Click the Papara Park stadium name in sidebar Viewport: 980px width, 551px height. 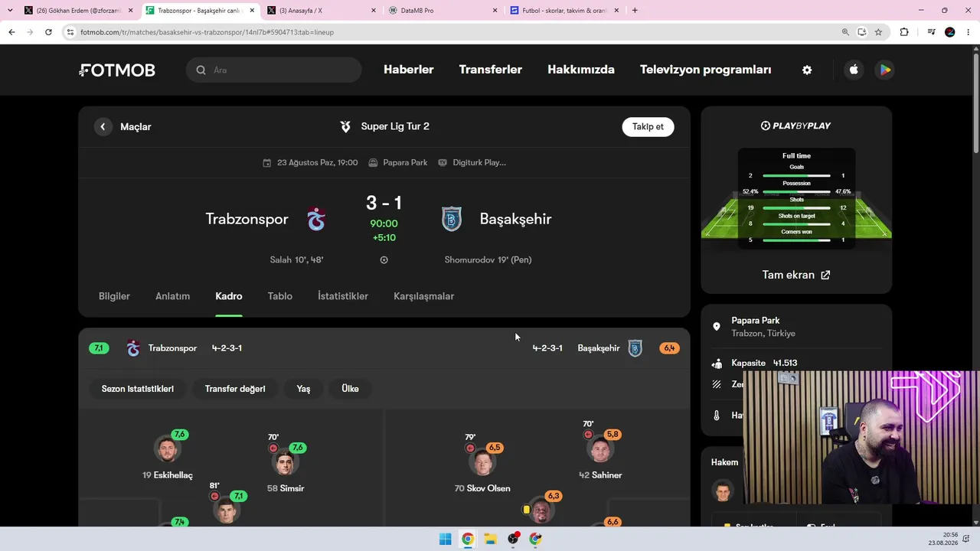756,321
